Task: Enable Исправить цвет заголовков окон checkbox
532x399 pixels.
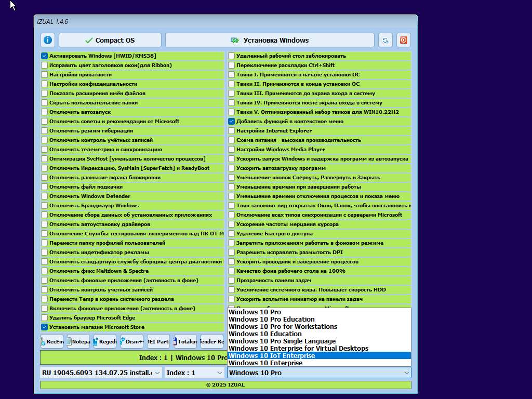Action: click(45, 65)
